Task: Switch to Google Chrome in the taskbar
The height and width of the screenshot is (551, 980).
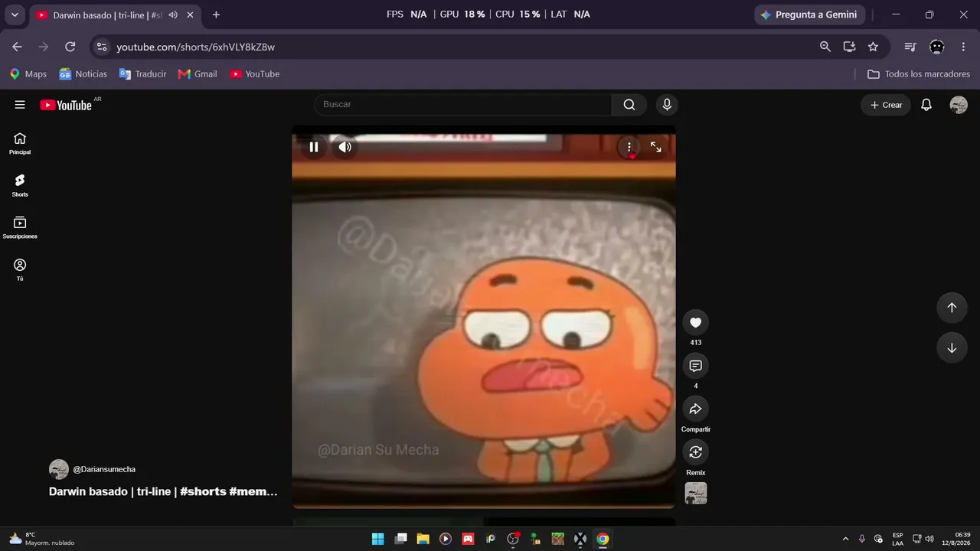Action: click(x=603, y=539)
